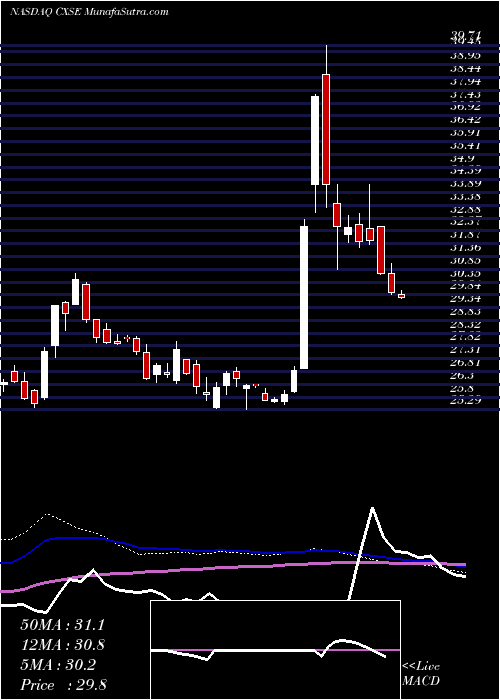The height and width of the screenshot is (700, 500).
Task: Select the 30.35 price axis label
Action: (466, 274)
